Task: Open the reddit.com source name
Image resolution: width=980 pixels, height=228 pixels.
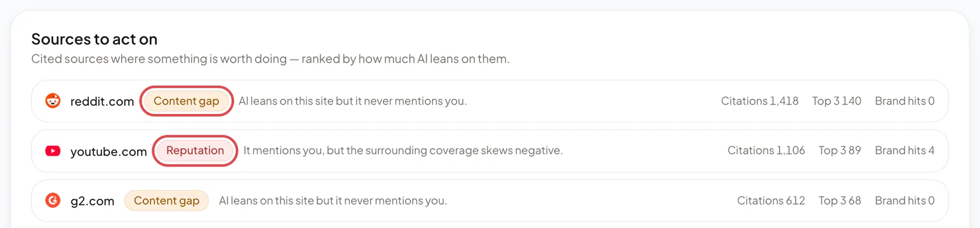Action: click(x=102, y=101)
